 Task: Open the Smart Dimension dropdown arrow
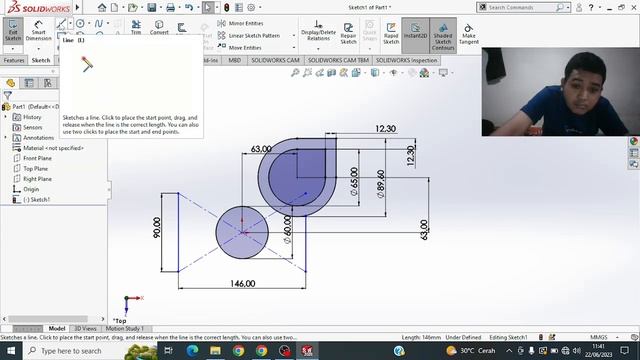click(x=38, y=49)
